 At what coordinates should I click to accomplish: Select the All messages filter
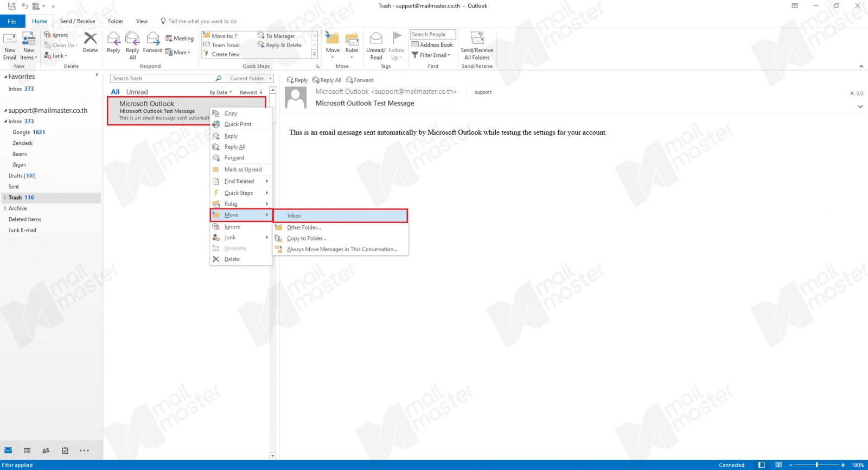(116, 92)
